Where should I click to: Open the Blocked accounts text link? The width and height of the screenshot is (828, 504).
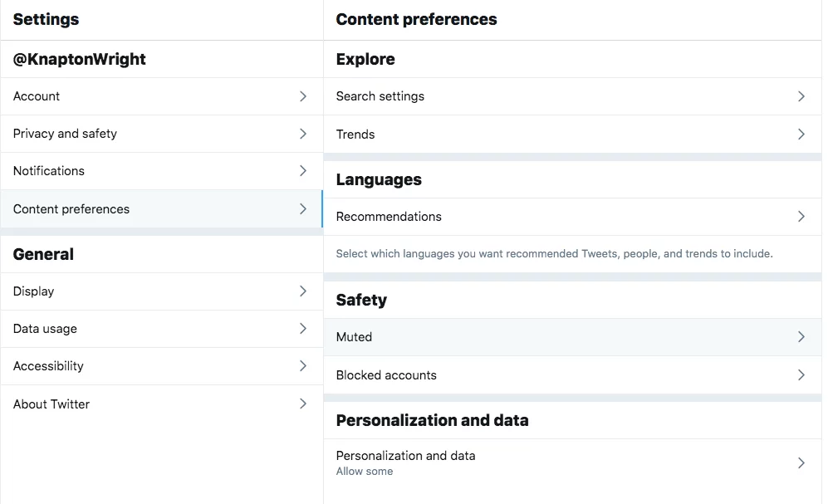[x=386, y=375]
